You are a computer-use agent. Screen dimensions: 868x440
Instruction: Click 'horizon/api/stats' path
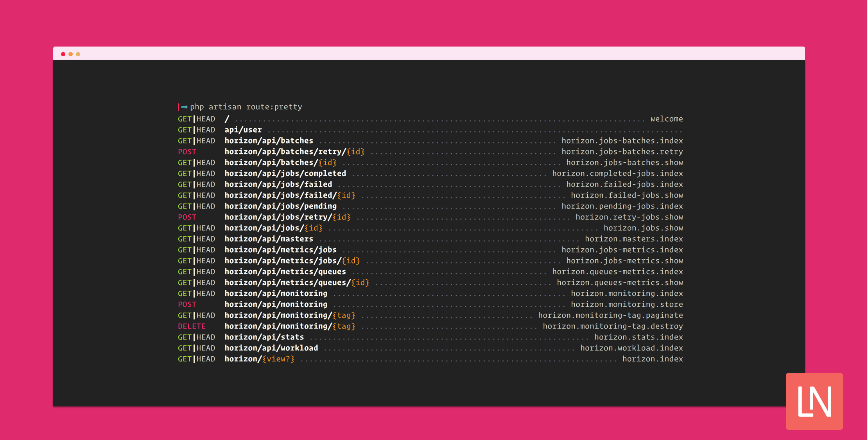point(264,338)
